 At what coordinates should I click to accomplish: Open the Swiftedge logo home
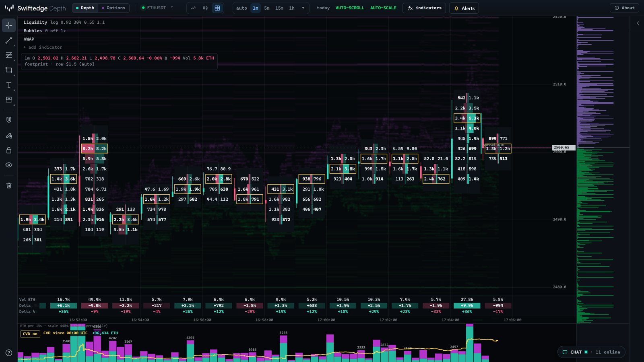click(35, 8)
